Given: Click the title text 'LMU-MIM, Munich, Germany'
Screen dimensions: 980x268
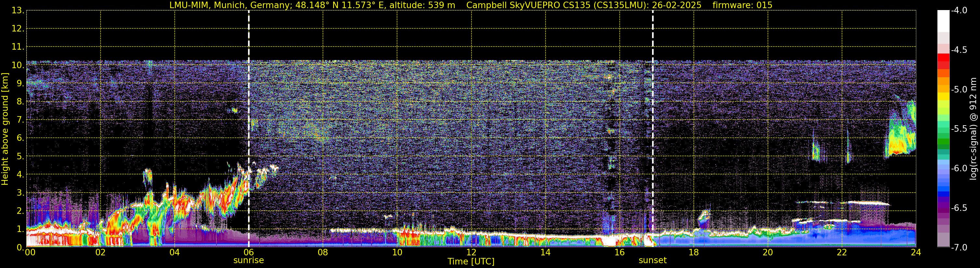Looking at the screenshot, I should tap(230, 5).
